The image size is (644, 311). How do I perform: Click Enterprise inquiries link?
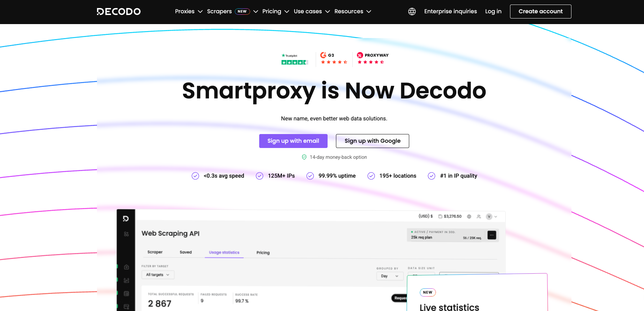pyautogui.click(x=450, y=12)
